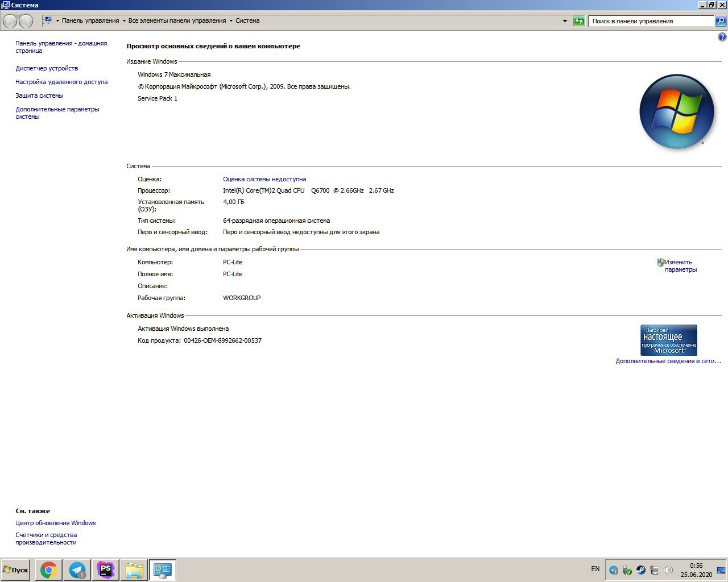Click Изменить параметры link
The width and height of the screenshot is (728, 582).
pyautogui.click(x=680, y=266)
